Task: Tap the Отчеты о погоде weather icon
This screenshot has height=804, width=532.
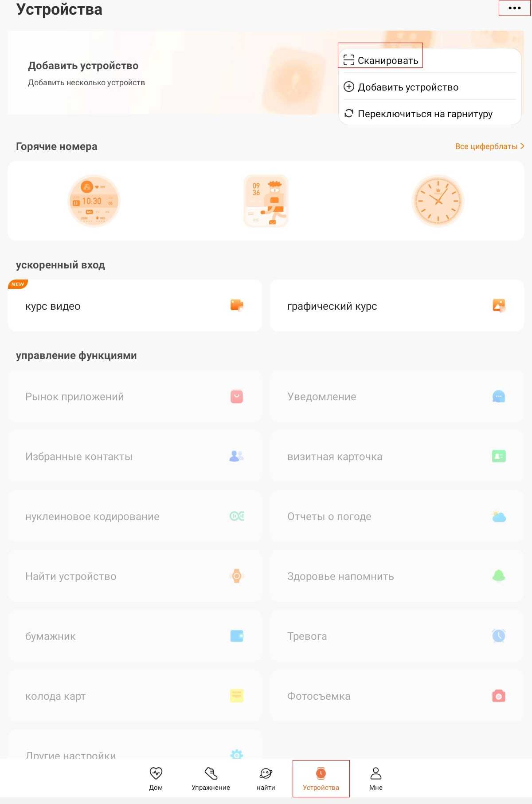Action: tap(499, 516)
